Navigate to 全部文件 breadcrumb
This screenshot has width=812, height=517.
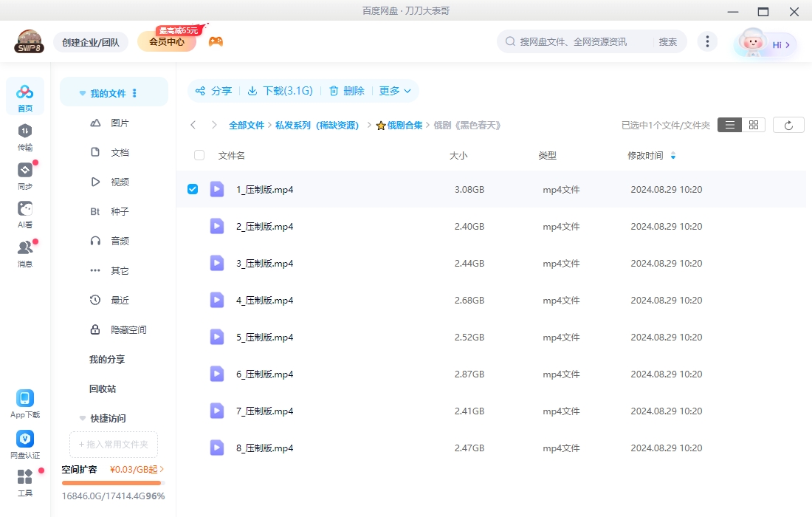(247, 125)
